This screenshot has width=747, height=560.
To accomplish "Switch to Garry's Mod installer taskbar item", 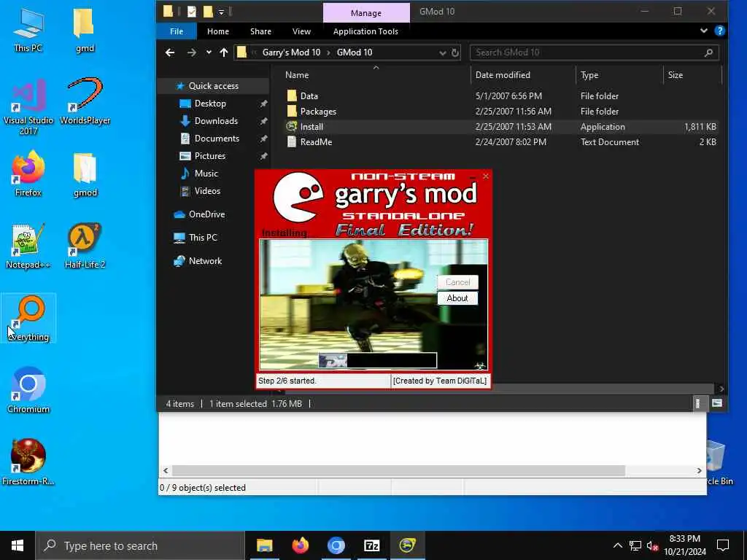I will coord(407,545).
